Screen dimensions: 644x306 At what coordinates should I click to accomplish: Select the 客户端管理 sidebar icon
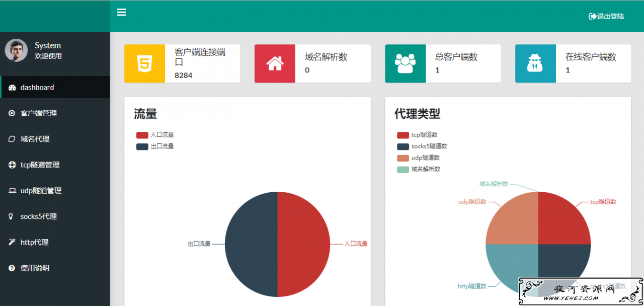(11, 113)
